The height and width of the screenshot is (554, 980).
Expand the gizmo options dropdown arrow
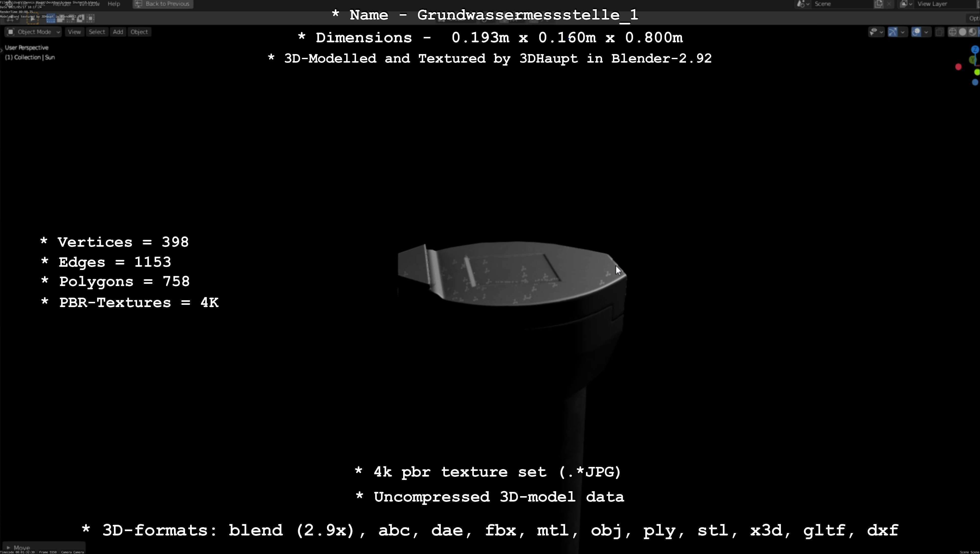click(x=902, y=32)
